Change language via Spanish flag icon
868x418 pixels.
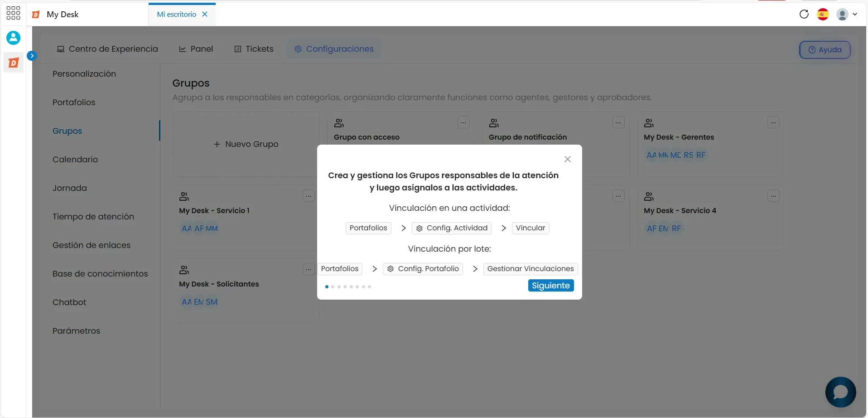[823, 14]
